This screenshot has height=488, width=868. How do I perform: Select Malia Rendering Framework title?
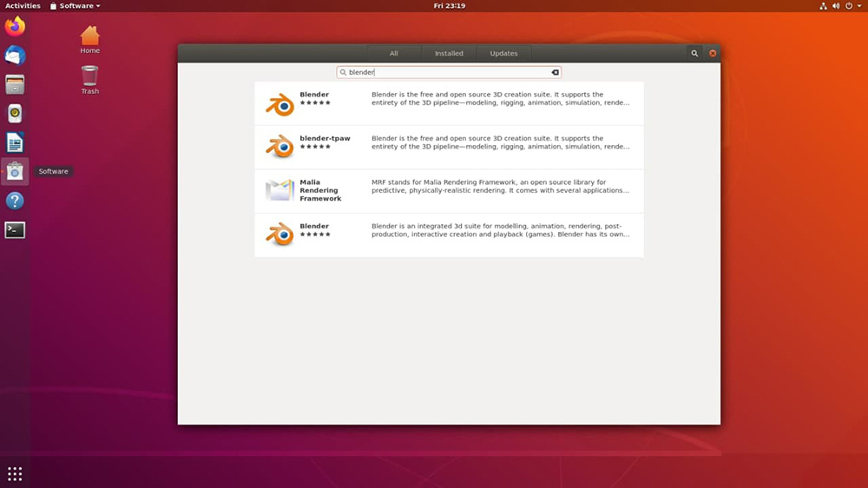320,190
